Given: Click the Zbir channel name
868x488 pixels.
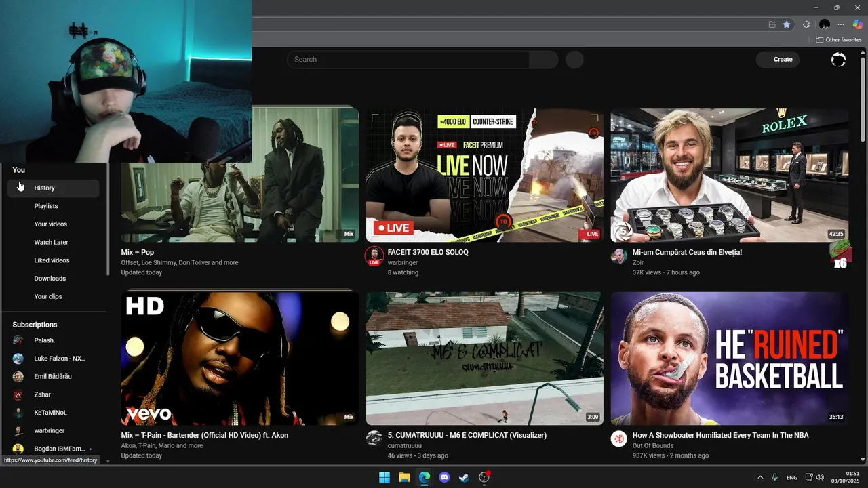Looking at the screenshot, I should pyautogui.click(x=638, y=262).
